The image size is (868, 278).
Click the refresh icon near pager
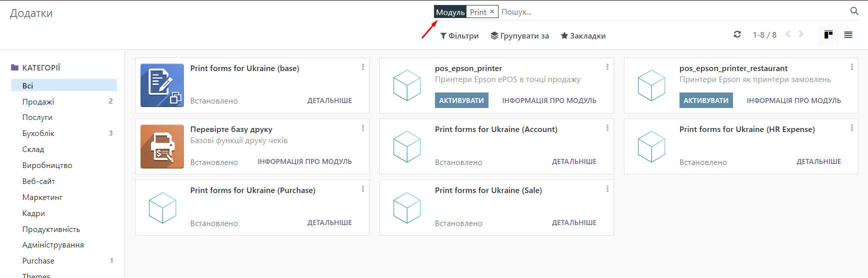737,34
